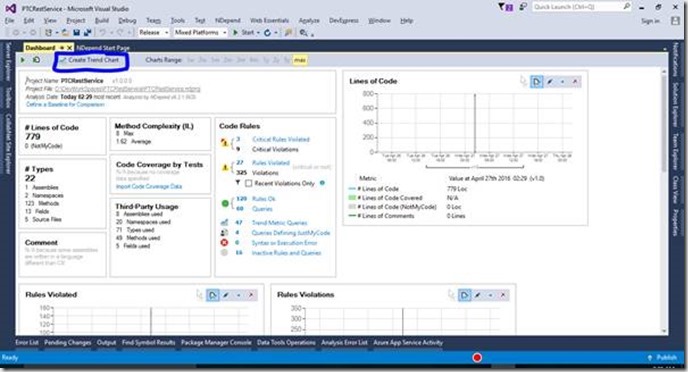This screenshot has width=688, height=372.
Task: Remove the Rules Violations chart with the X icon
Action: point(503,295)
